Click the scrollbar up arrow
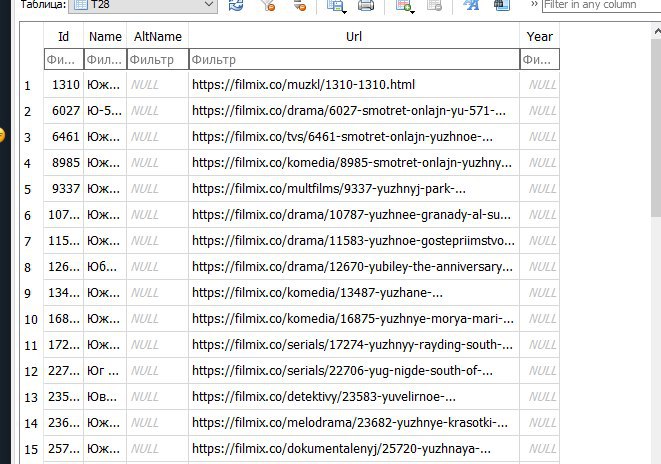This screenshot has width=661, height=464. 656,31
